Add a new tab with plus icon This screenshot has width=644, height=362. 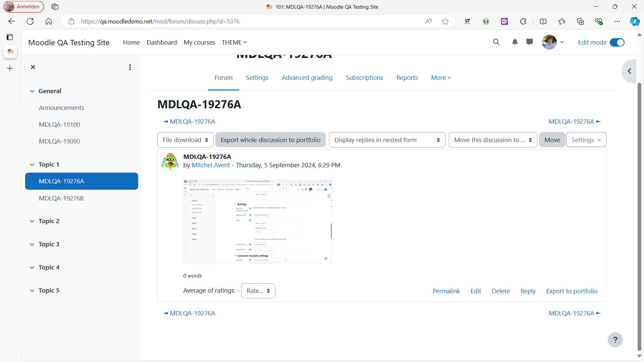coord(10,68)
